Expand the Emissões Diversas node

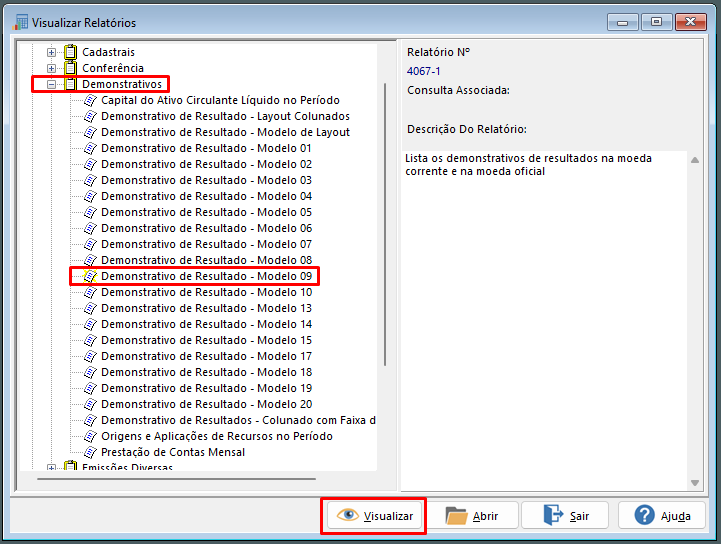coord(52,468)
